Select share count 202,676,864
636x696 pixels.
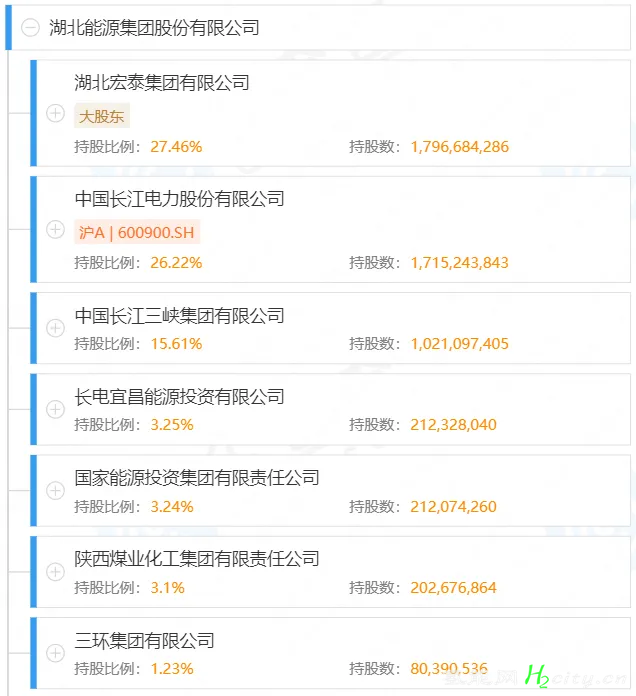pyautogui.click(x=453, y=588)
